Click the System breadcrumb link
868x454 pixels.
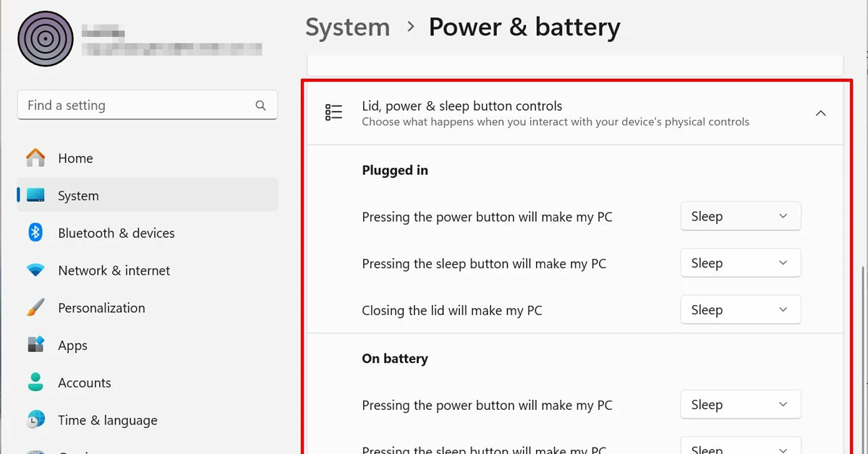(347, 27)
